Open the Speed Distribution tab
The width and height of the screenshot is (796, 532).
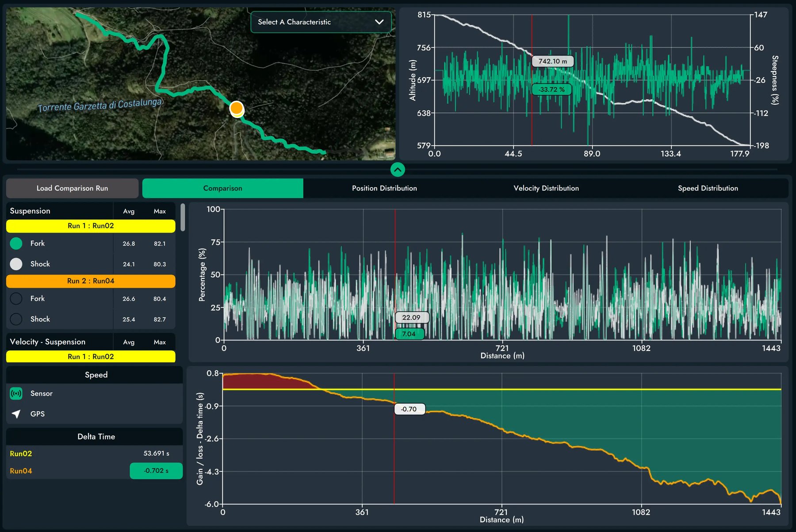click(708, 188)
